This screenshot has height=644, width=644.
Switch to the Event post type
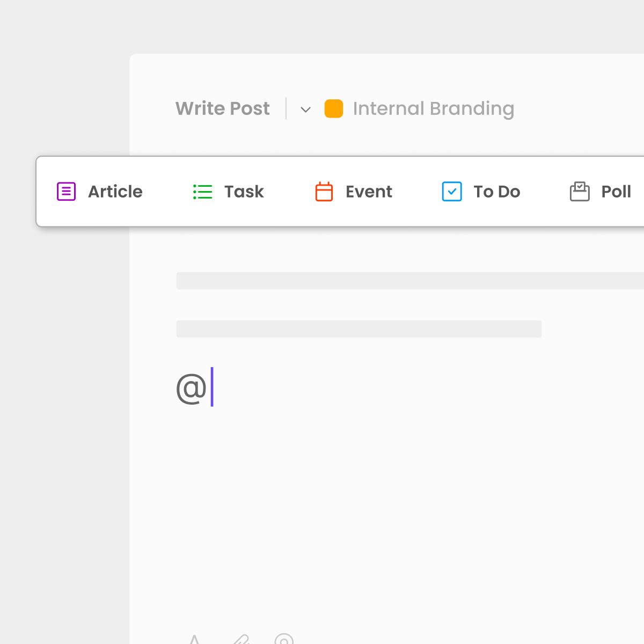[x=368, y=192]
